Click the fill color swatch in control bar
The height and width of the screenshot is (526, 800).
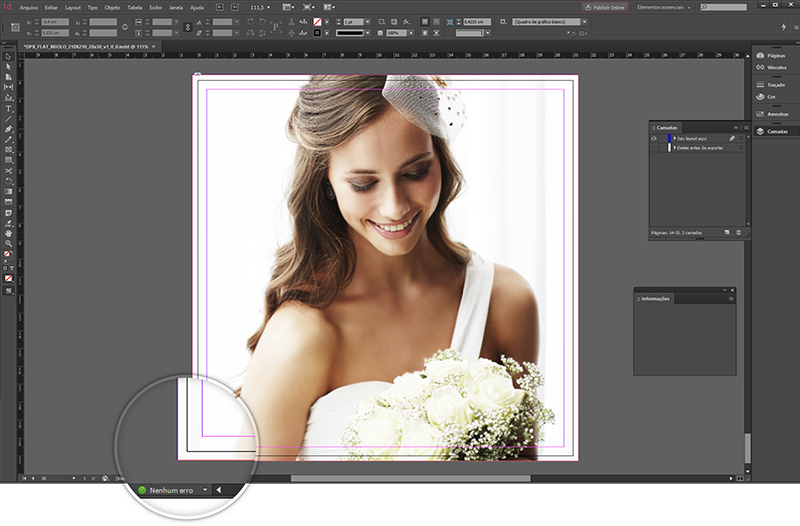coord(318,20)
